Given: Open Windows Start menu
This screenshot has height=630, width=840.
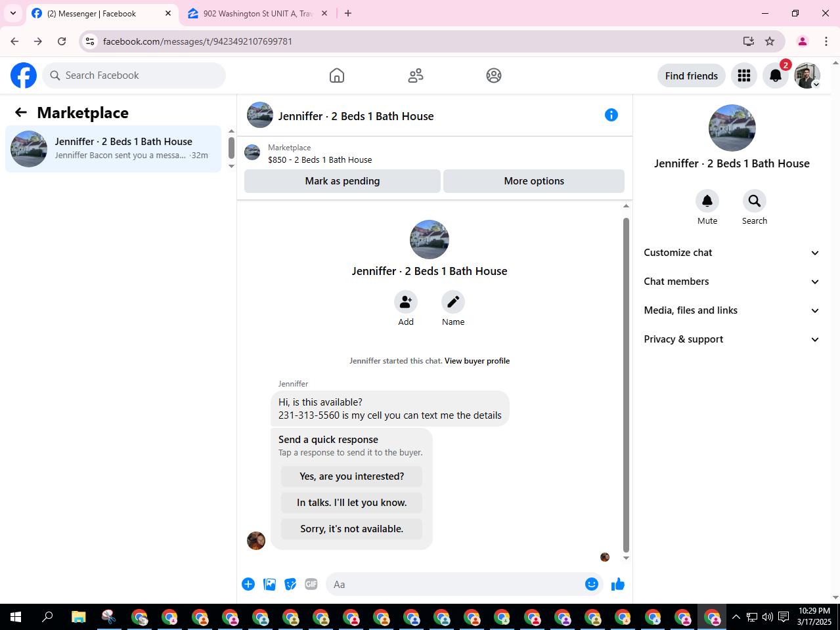Looking at the screenshot, I should (x=16, y=617).
